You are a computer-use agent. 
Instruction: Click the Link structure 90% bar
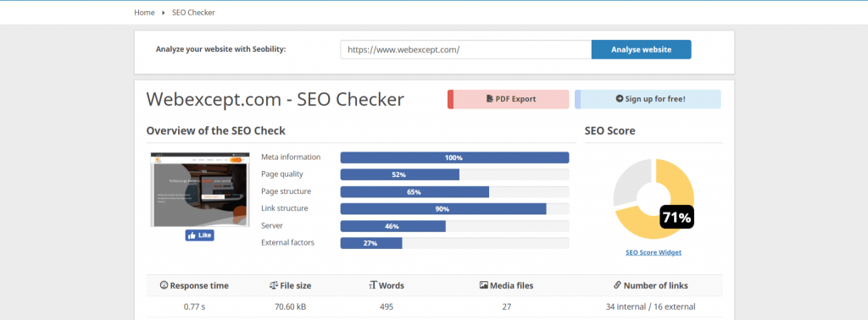[454, 209]
